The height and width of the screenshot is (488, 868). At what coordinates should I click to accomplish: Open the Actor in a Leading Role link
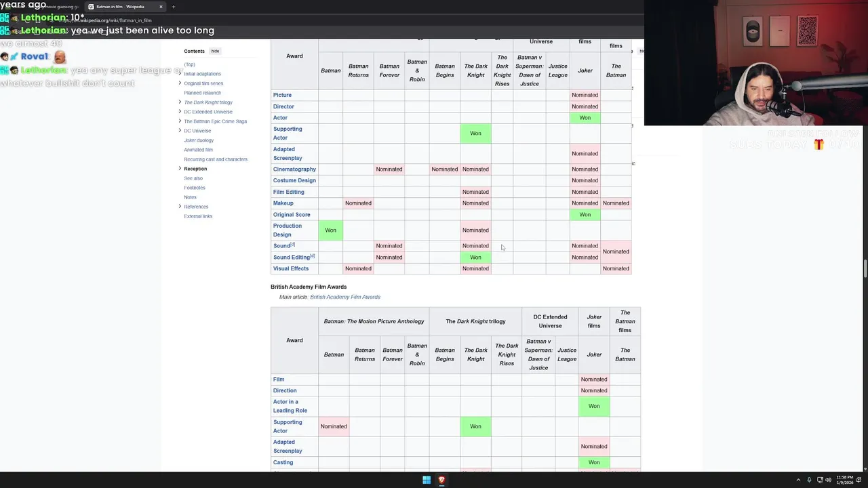(290, 406)
